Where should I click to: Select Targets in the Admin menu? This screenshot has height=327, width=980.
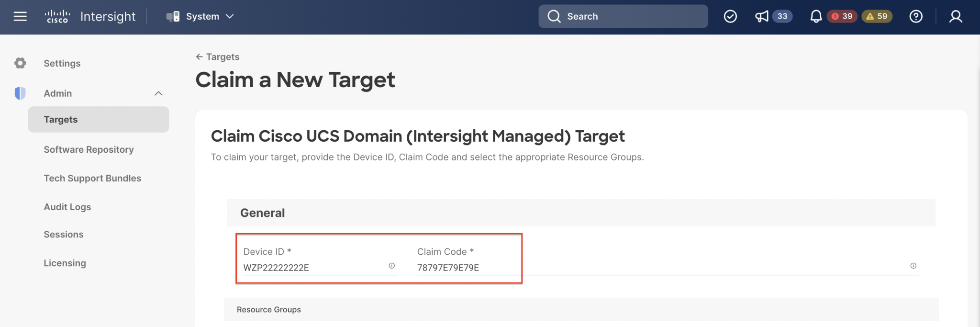point(99,119)
